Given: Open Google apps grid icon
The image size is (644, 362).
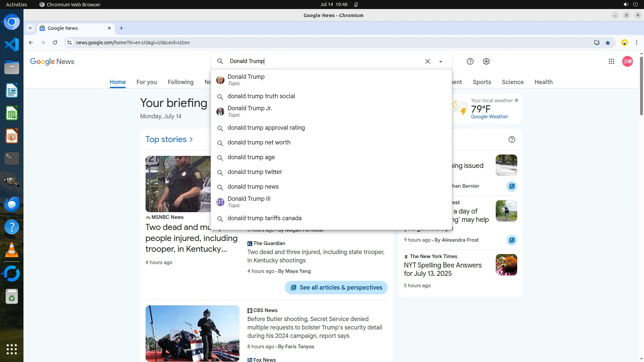Looking at the screenshot, I should click(x=611, y=61).
